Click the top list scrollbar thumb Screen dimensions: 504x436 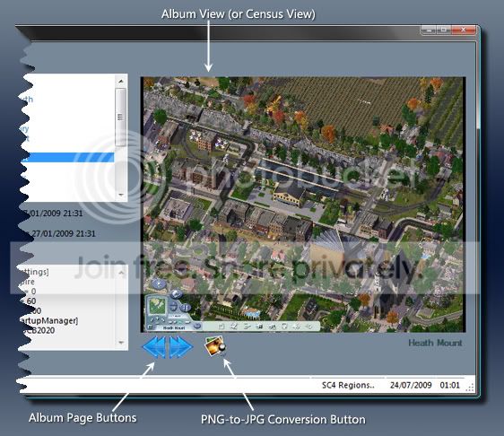coord(121,117)
